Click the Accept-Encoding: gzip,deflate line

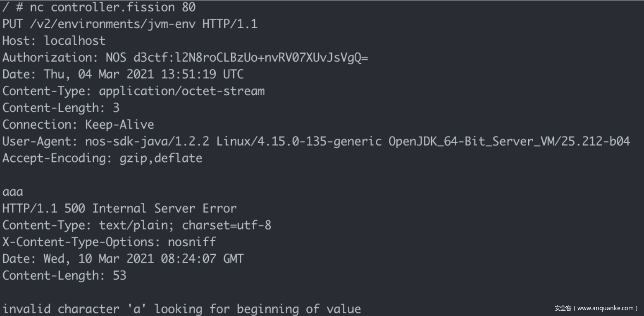coord(102,158)
